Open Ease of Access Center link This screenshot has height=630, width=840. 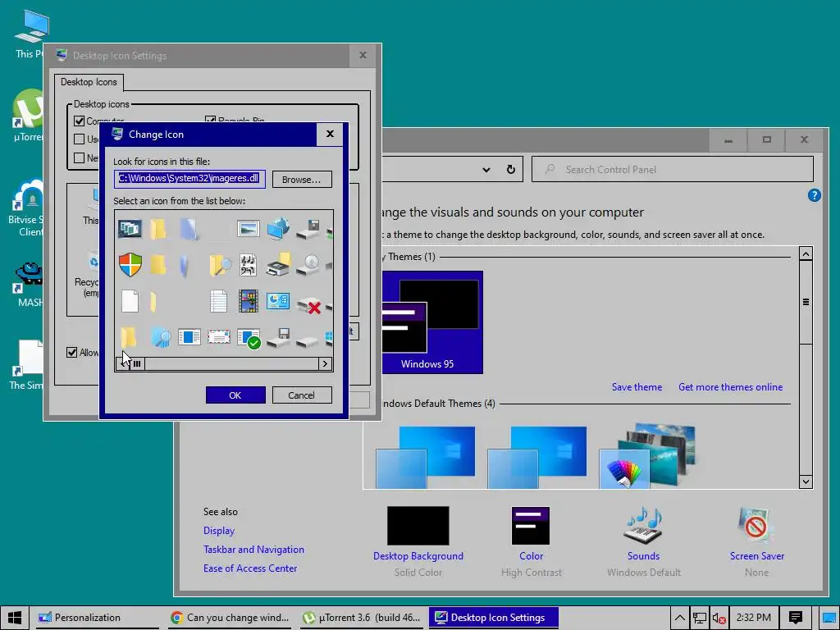pos(250,568)
